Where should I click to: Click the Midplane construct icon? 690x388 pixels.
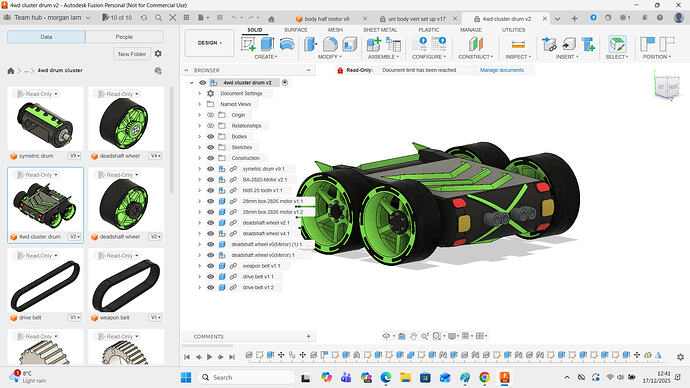coord(476,44)
